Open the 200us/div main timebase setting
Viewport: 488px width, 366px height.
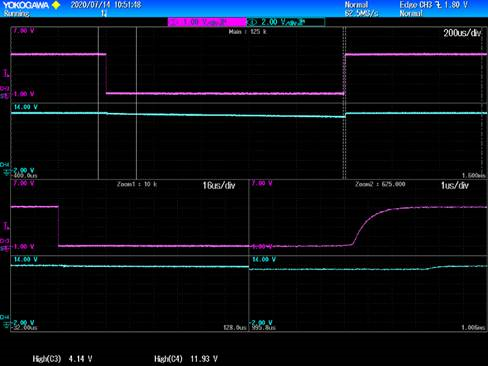point(462,33)
